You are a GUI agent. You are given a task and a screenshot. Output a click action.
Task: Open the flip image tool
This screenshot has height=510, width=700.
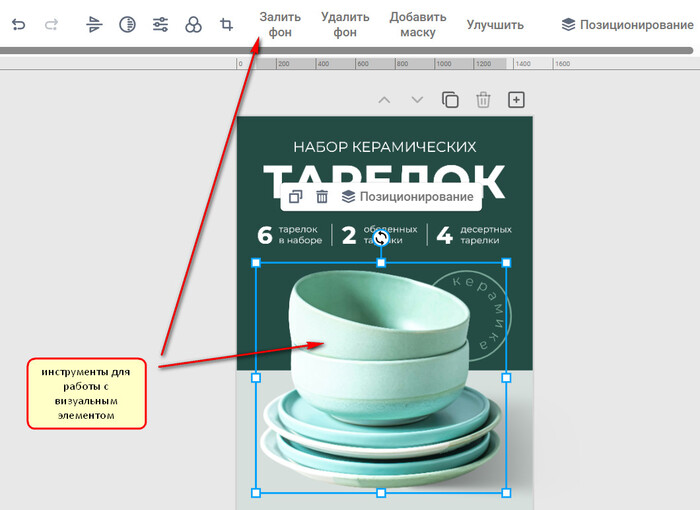94,25
